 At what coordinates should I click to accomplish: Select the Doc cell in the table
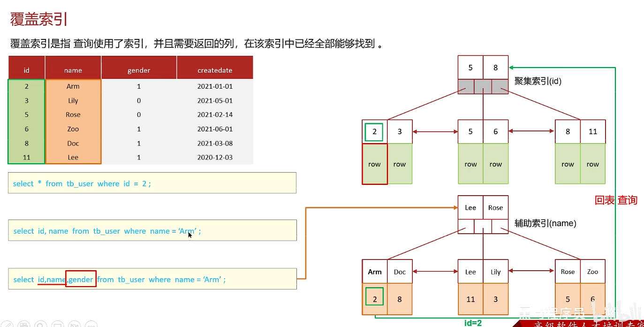pos(73,143)
